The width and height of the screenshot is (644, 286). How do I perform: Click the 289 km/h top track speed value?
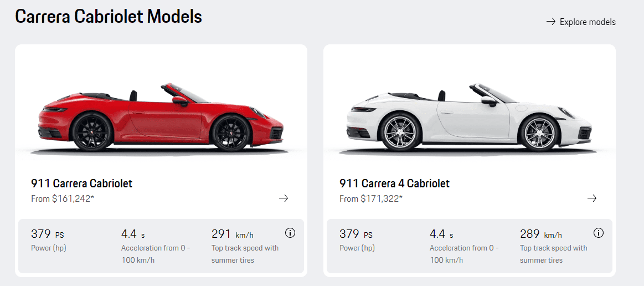click(540, 234)
